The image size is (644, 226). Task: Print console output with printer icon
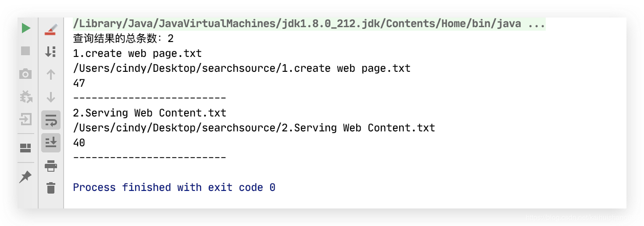pyautogui.click(x=51, y=166)
